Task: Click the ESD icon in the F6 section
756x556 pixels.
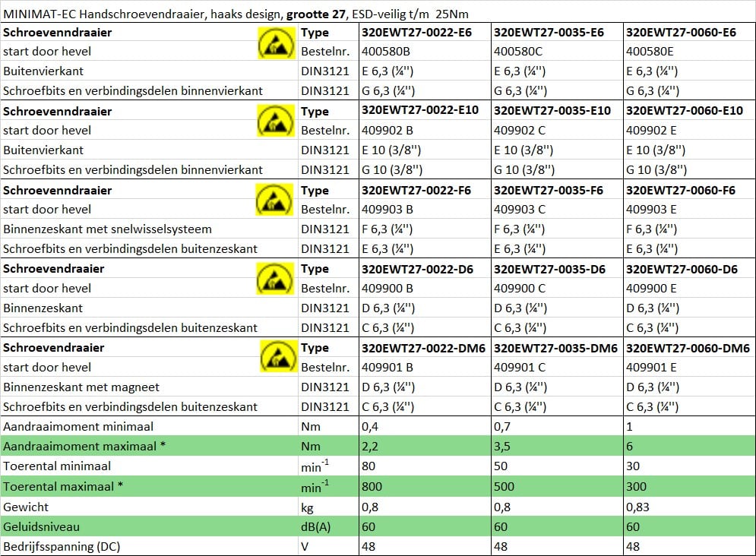Action: pyautogui.click(x=274, y=200)
